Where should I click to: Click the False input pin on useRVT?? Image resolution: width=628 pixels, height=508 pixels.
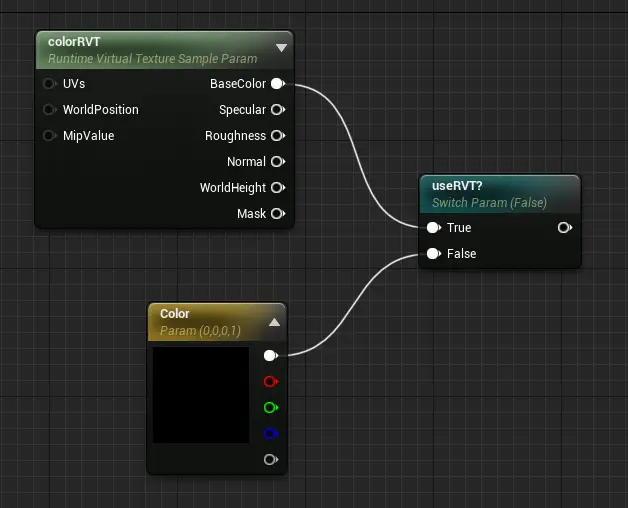coord(434,254)
